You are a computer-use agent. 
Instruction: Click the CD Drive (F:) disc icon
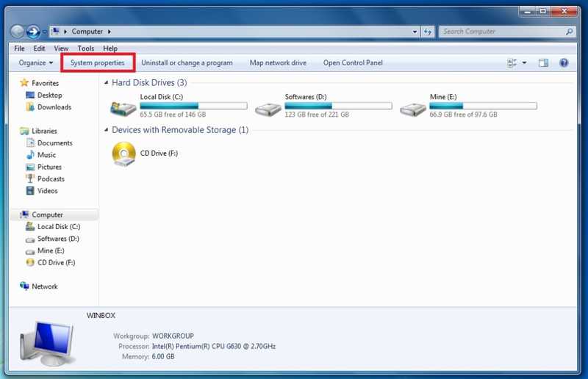[x=123, y=154]
